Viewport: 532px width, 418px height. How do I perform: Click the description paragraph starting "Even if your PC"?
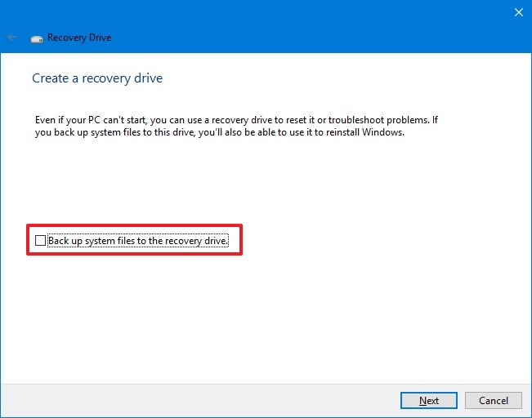tap(236, 126)
